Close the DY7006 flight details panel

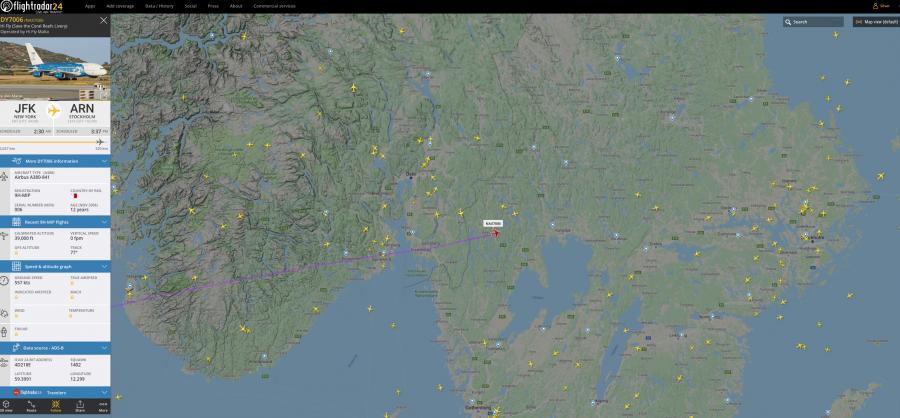(103, 20)
